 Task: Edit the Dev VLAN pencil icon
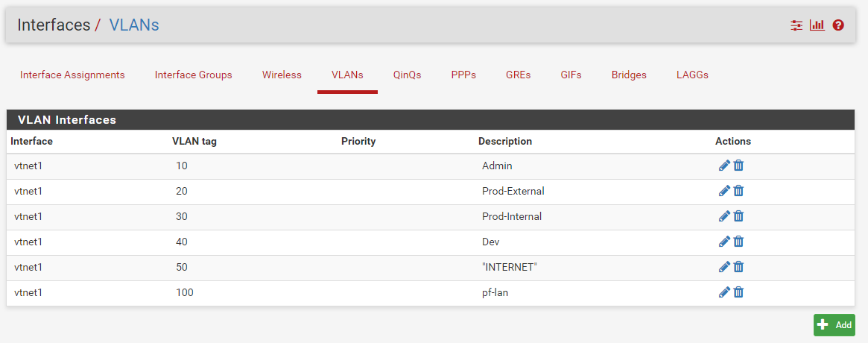(724, 242)
